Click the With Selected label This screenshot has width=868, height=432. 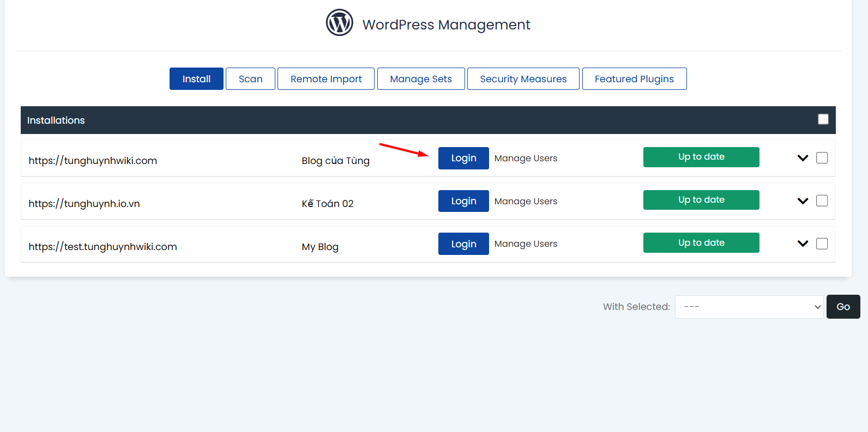(x=636, y=307)
